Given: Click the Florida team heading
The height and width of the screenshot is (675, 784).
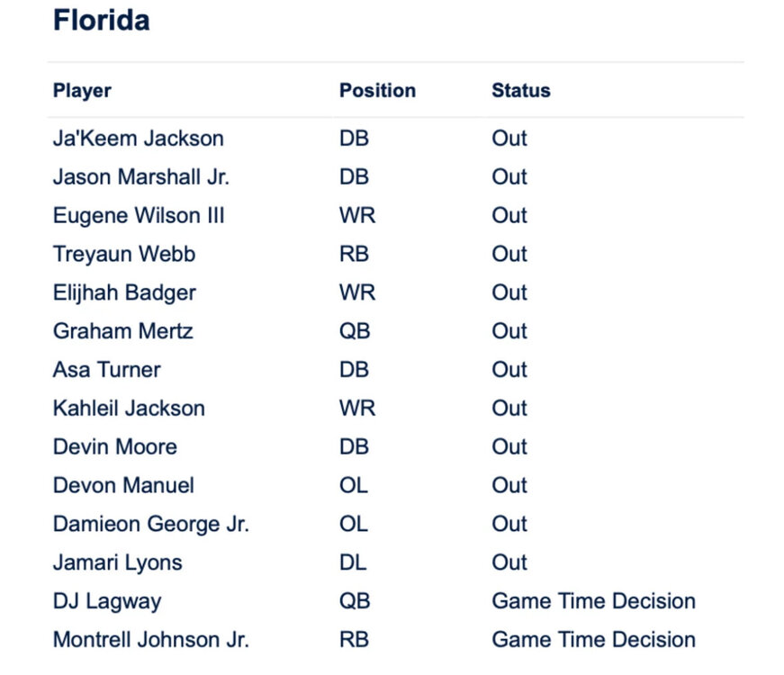Looking at the screenshot, I should tap(101, 20).
